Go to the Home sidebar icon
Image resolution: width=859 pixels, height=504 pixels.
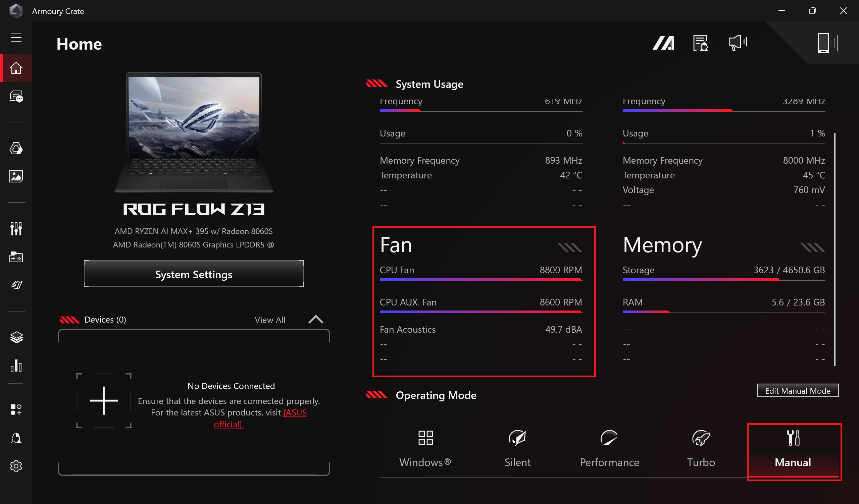pos(16,68)
